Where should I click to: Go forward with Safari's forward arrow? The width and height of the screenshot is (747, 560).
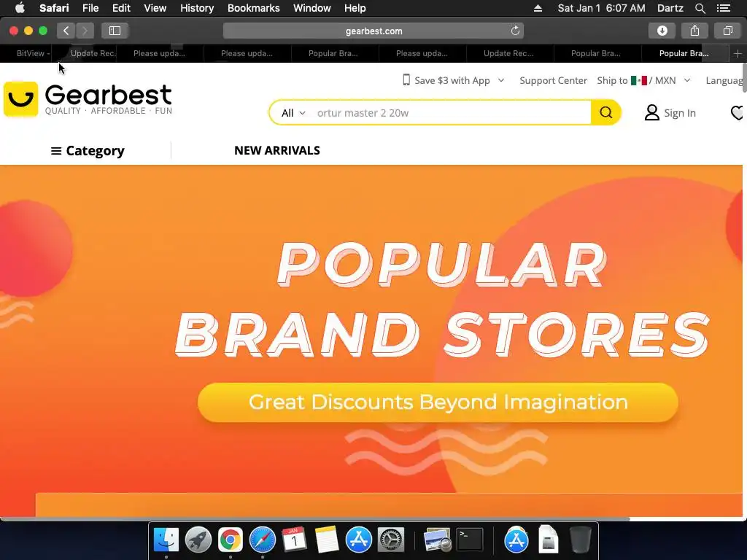click(x=85, y=31)
